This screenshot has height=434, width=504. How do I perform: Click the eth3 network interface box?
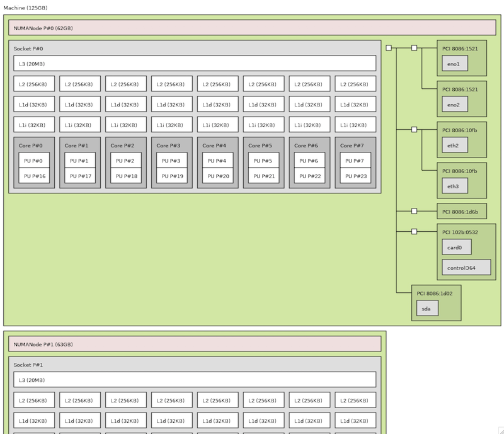(x=454, y=186)
